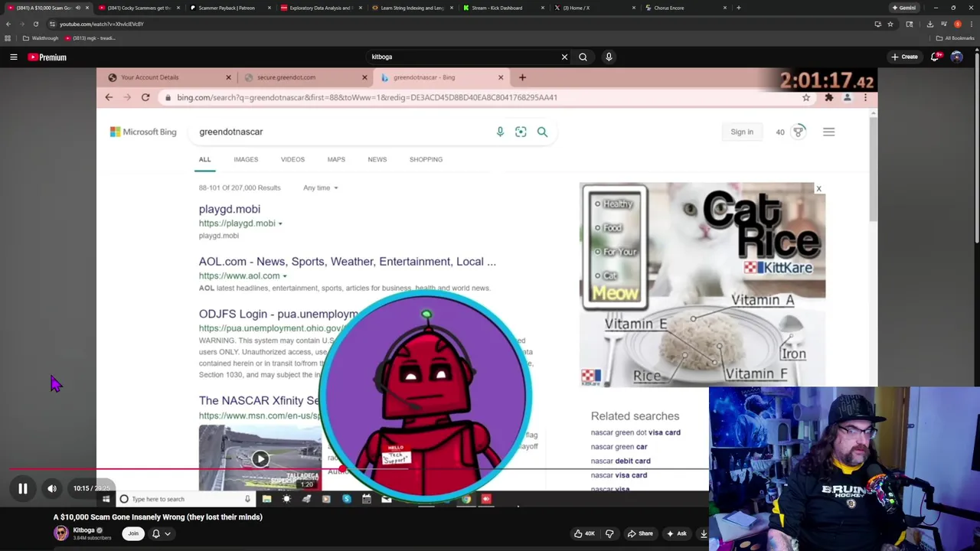This screenshot has height=551, width=980.
Task: Open the YouTube guide hamburger menu
Action: pyautogui.click(x=14, y=57)
